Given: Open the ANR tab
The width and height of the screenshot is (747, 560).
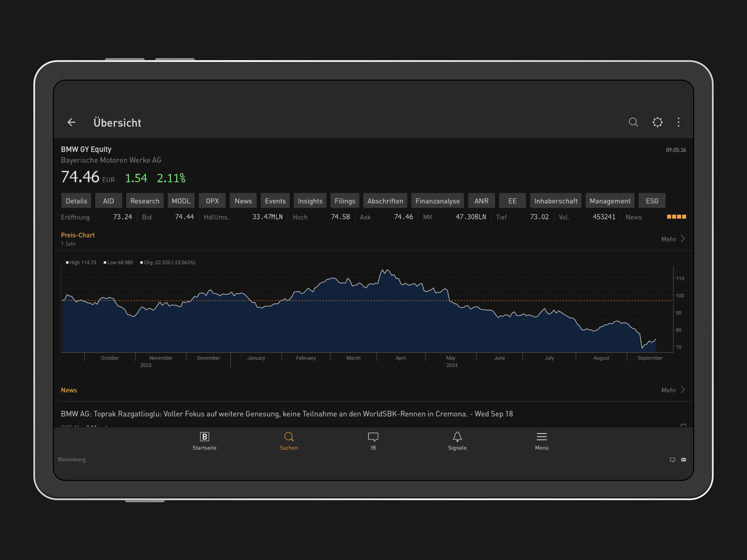Looking at the screenshot, I should pyautogui.click(x=481, y=201).
